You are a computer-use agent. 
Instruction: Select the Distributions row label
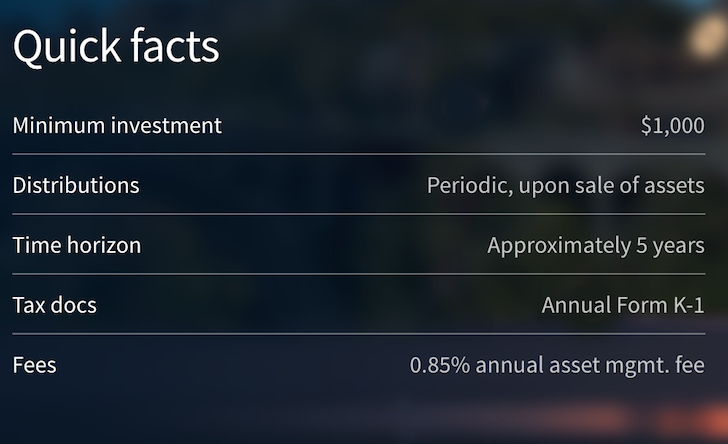(x=76, y=185)
